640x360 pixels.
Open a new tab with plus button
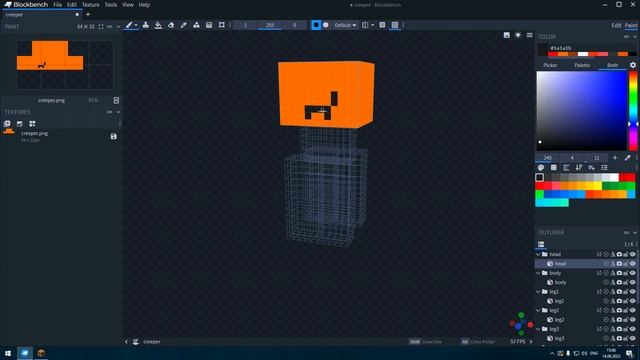pyautogui.click(x=88, y=15)
